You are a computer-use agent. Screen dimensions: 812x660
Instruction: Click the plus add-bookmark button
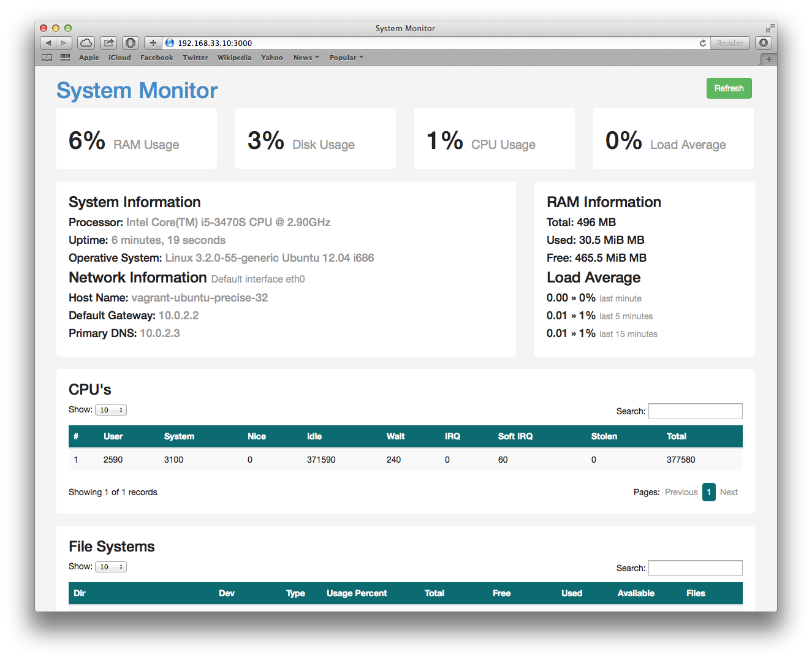coord(153,43)
